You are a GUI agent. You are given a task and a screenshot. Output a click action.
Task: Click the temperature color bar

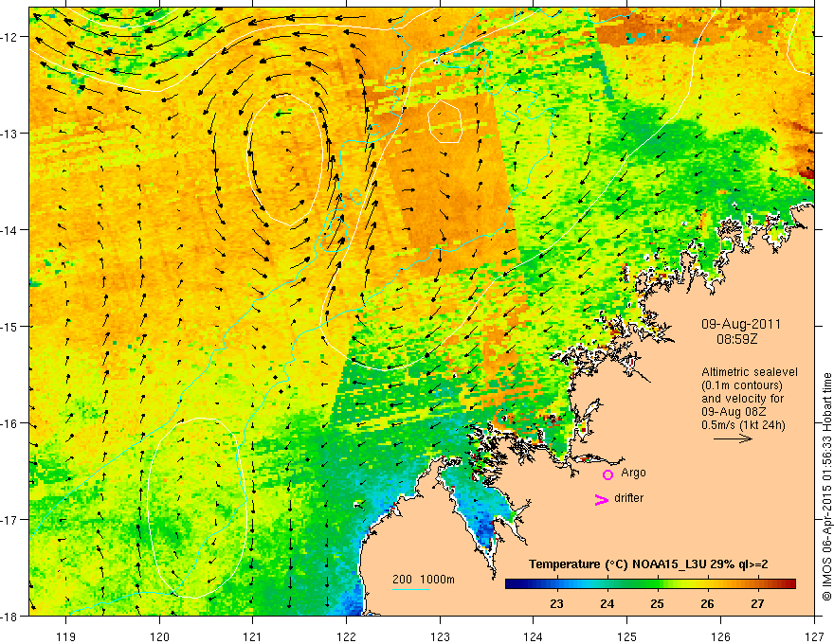point(650,584)
